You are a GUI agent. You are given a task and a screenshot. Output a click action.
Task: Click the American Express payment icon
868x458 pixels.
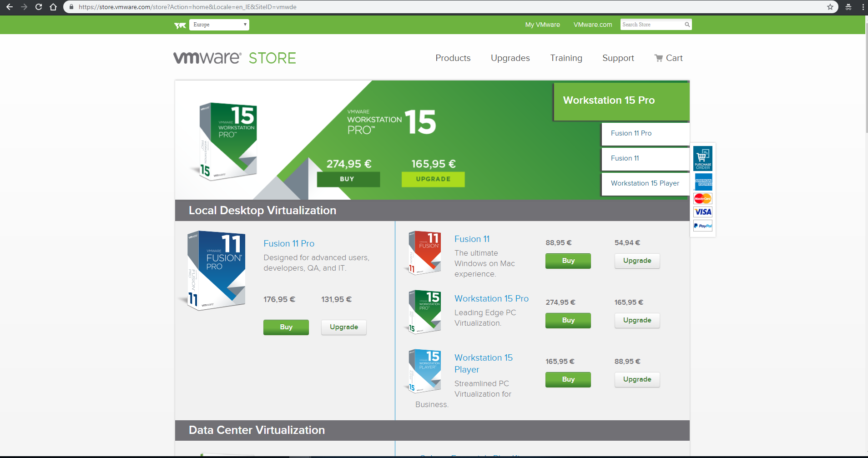point(703,182)
